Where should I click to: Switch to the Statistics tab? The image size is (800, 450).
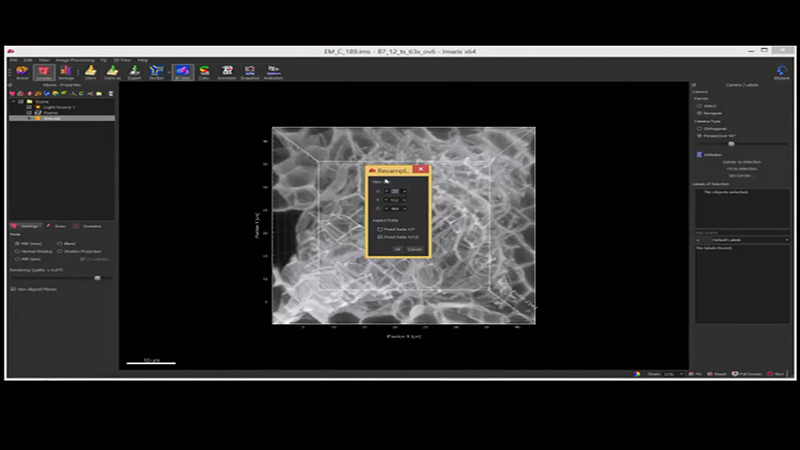(88, 226)
